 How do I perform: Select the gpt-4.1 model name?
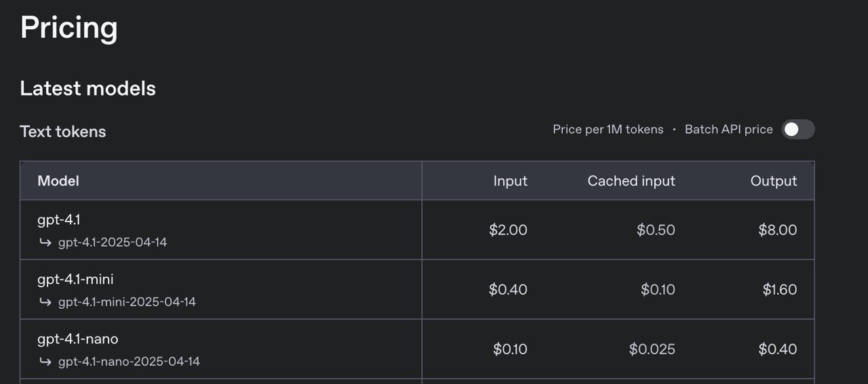click(x=59, y=219)
